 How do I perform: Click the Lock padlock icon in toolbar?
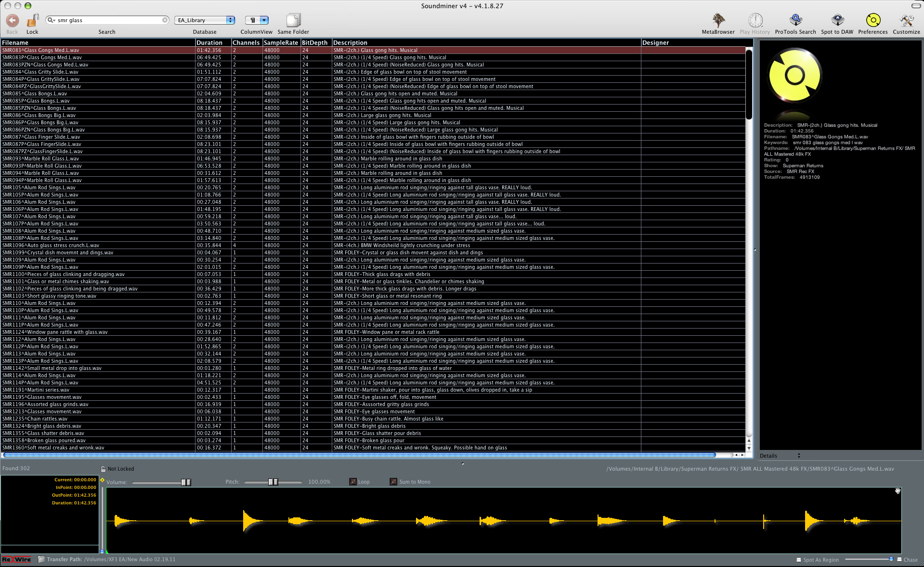pos(32,21)
